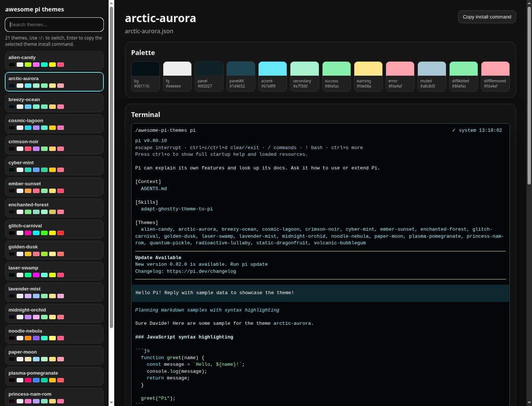Image resolution: width=532 pixels, height=406 pixels.
Task: Select the enchanted-forest theme
Action: (x=54, y=208)
